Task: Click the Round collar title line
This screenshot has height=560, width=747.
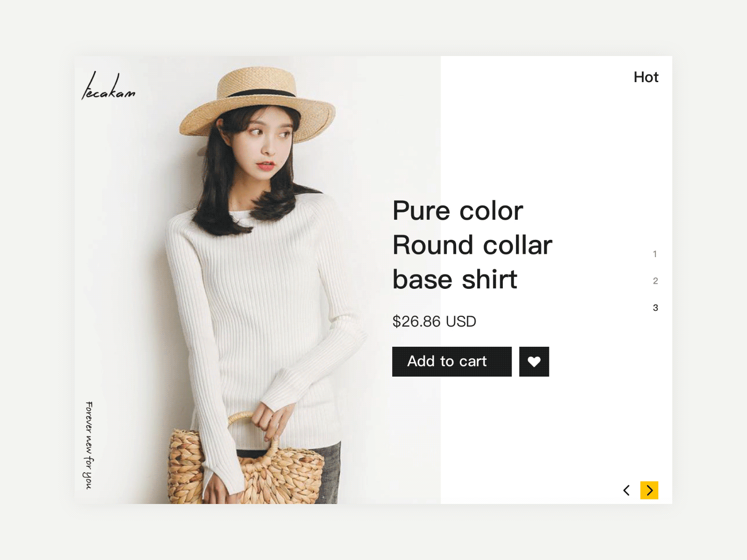Action: pyautogui.click(x=472, y=245)
